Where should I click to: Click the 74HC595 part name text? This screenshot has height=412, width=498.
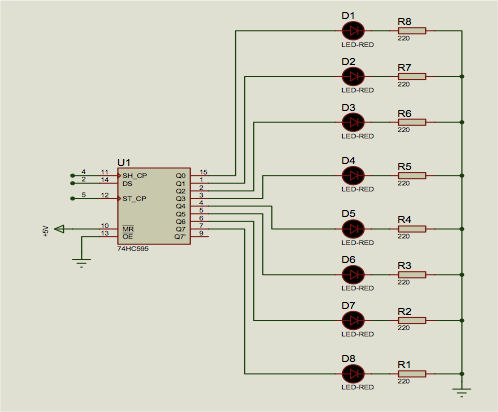[133, 249]
